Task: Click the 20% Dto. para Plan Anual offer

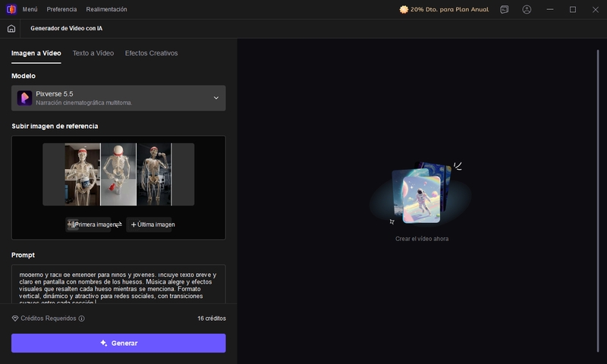Action: tap(444, 9)
